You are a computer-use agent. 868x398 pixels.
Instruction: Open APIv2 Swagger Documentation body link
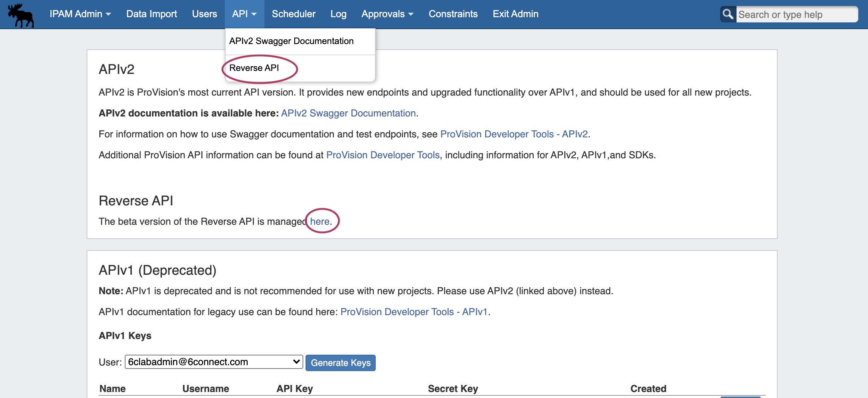point(348,113)
